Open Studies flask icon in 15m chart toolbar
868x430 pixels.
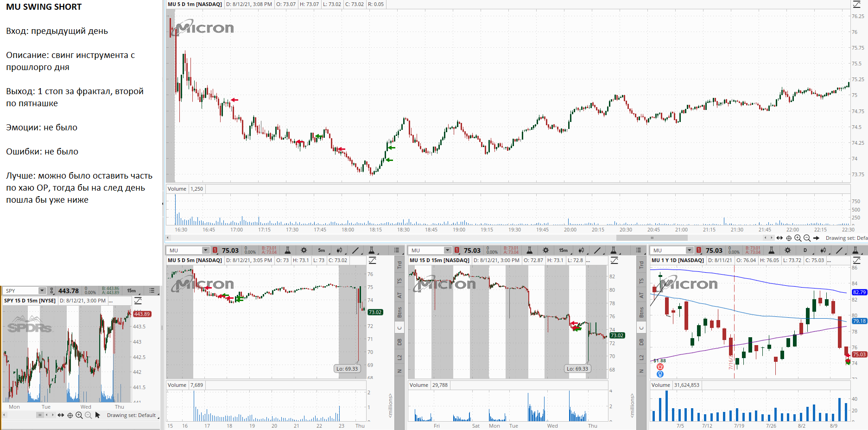(x=529, y=250)
